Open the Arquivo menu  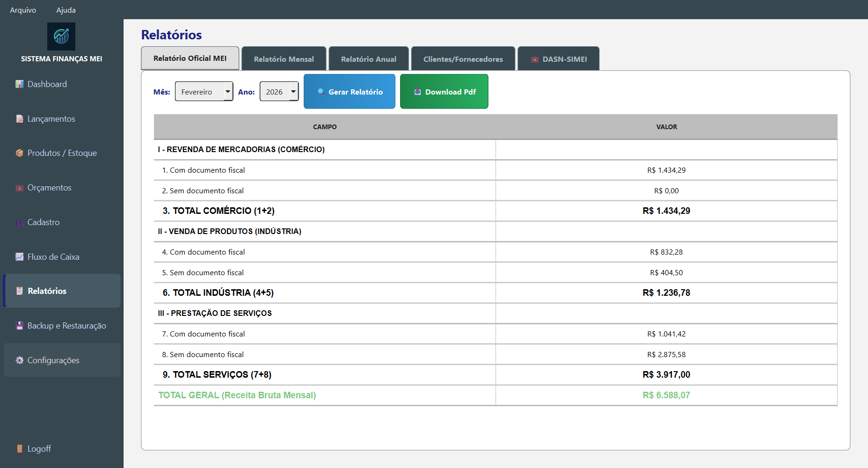pyautogui.click(x=23, y=10)
